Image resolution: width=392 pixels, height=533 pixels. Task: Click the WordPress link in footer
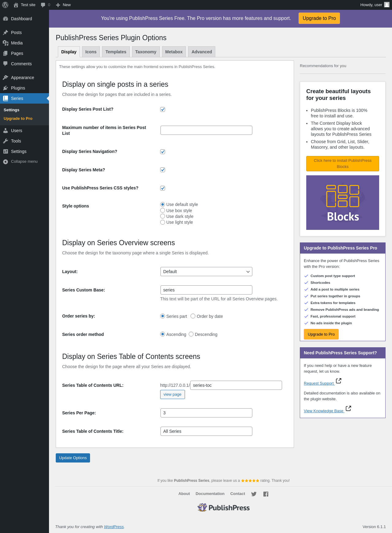click(x=114, y=527)
